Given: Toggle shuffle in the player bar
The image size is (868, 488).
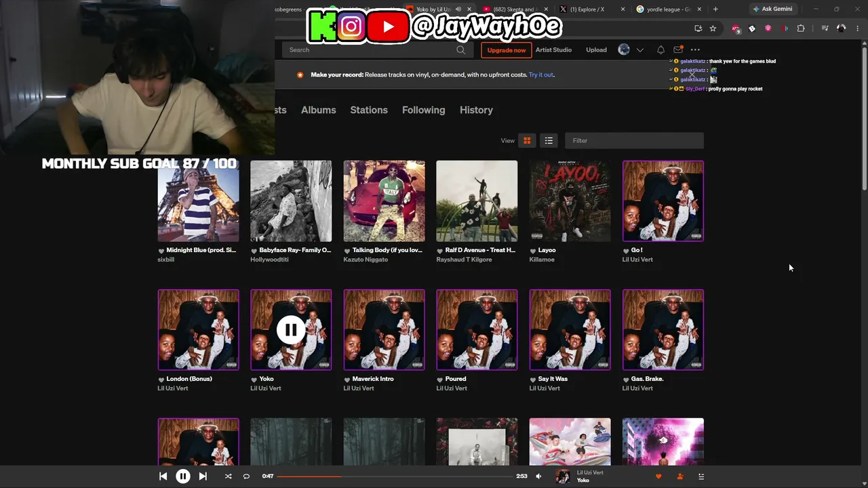Looking at the screenshot, I should pos(228,476).
